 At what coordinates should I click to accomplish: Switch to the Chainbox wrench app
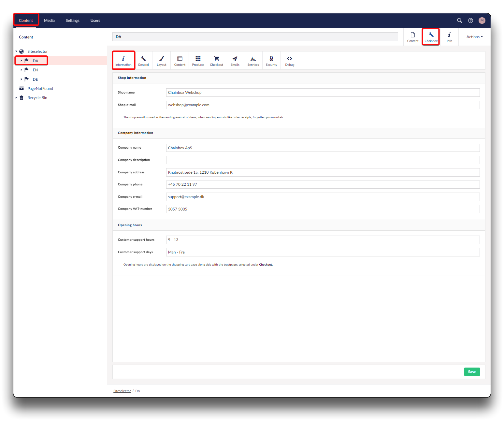click(431, 37)
